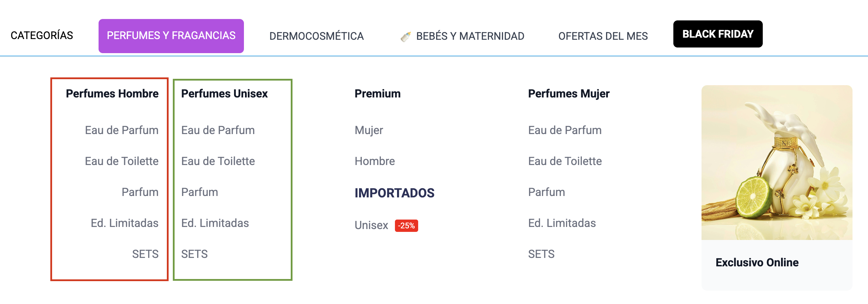Click the baby bottle icon
The width and height of the screenshot is (868, 304).
point(405,36)
